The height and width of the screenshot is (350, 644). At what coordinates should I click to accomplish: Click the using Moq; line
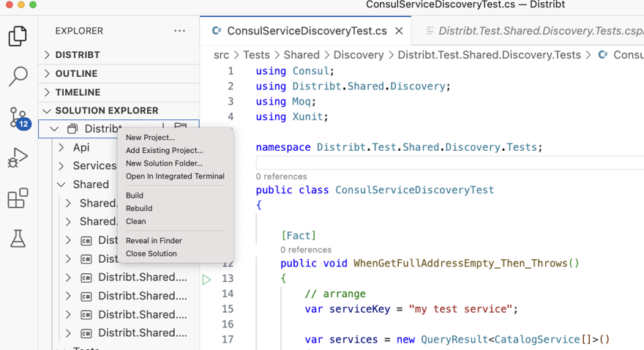286,102
